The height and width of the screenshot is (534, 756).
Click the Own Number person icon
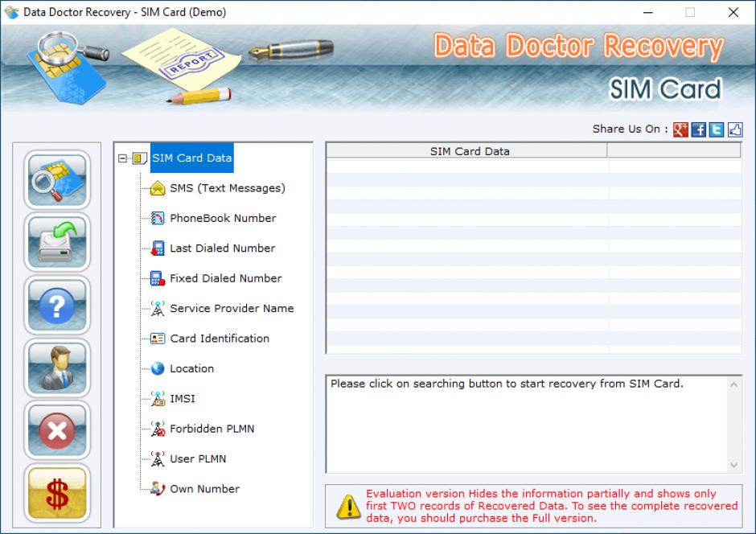click(x=158, y=489)
